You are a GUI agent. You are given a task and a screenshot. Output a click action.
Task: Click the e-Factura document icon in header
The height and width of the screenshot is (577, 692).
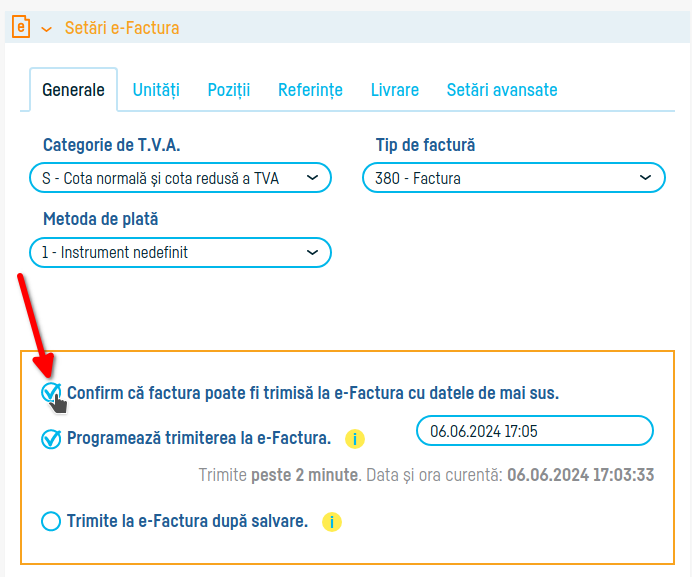tap(20, 28)
